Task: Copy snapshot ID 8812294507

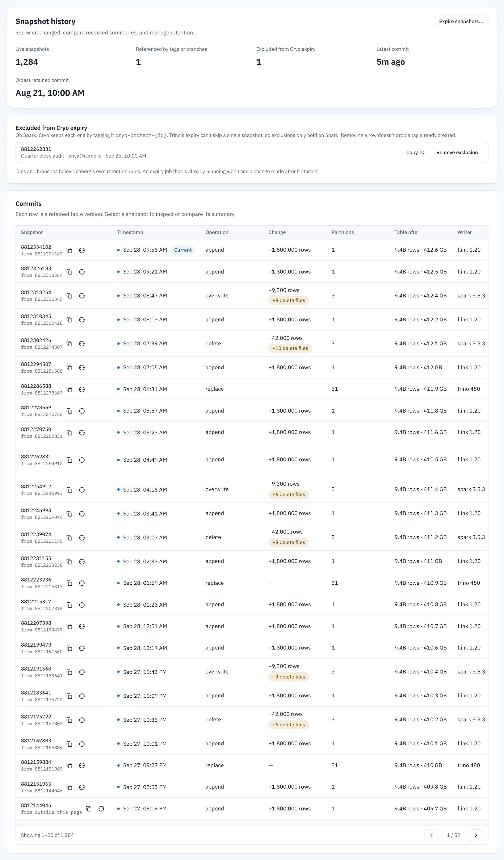Action: point(69,368)
